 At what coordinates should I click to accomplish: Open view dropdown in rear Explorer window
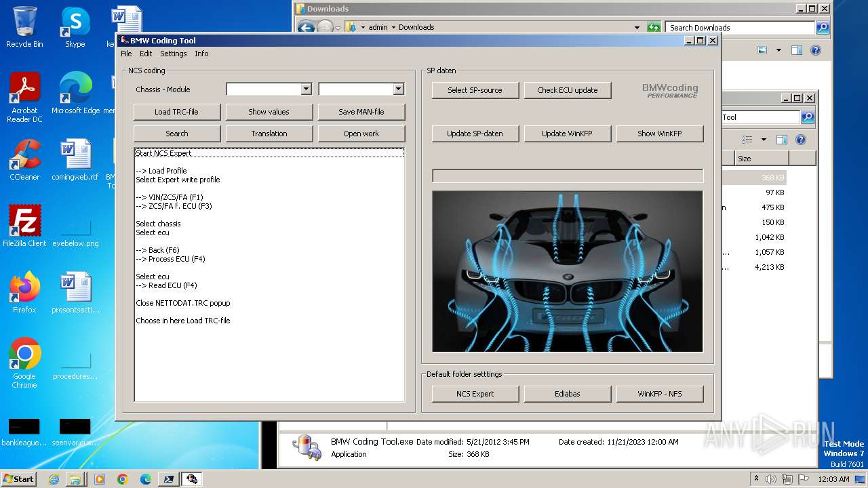click(764, 140)
